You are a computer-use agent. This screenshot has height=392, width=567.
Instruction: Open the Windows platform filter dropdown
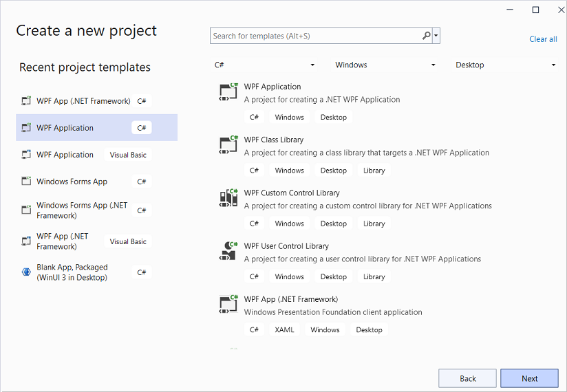point(385,65)
